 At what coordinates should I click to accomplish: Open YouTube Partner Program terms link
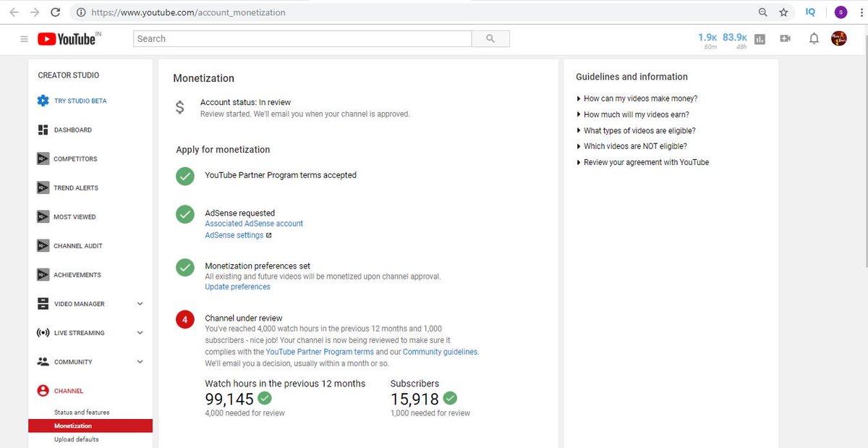320,352
